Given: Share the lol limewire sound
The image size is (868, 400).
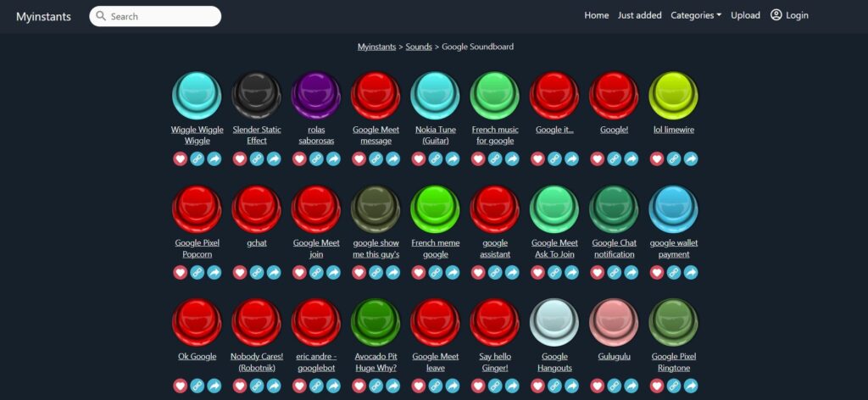Looking at the screenshot, I should [691, 158].
